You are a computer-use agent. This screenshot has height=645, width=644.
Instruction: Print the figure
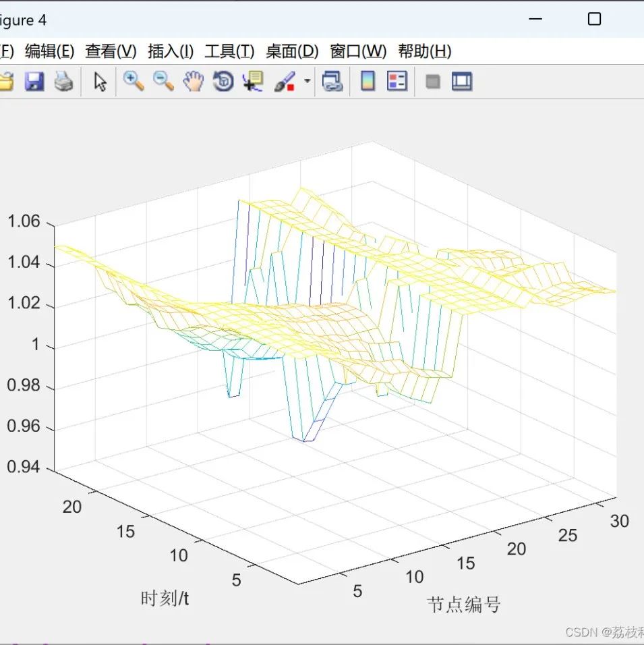64,81
